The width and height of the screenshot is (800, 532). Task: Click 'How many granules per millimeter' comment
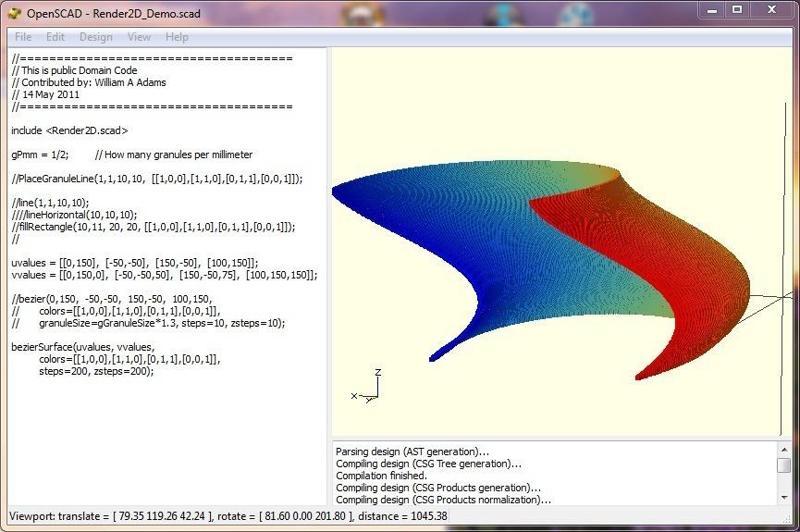(174, 155)
